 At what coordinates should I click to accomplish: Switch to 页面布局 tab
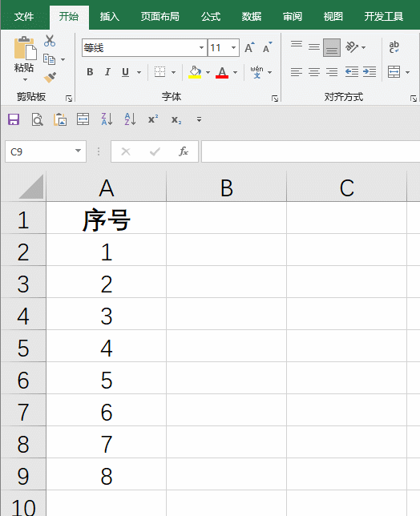coord(160,17)
